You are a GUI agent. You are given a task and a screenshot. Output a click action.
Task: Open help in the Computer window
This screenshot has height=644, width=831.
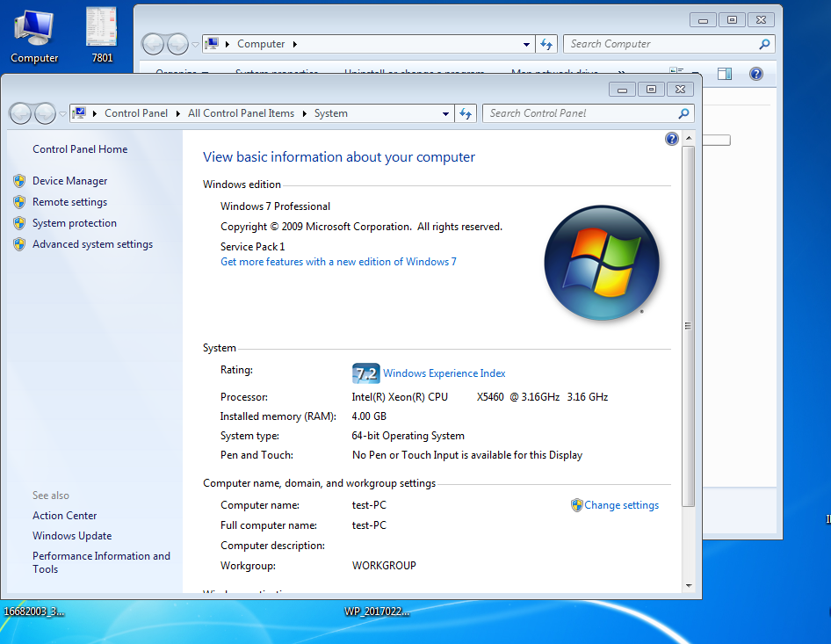[756, 74]
